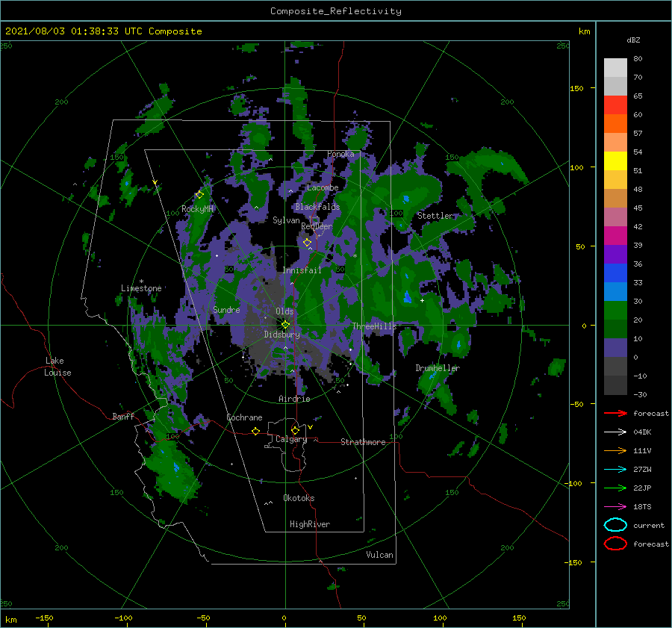Click the Lake Louise label

click(x=57, y=367)
